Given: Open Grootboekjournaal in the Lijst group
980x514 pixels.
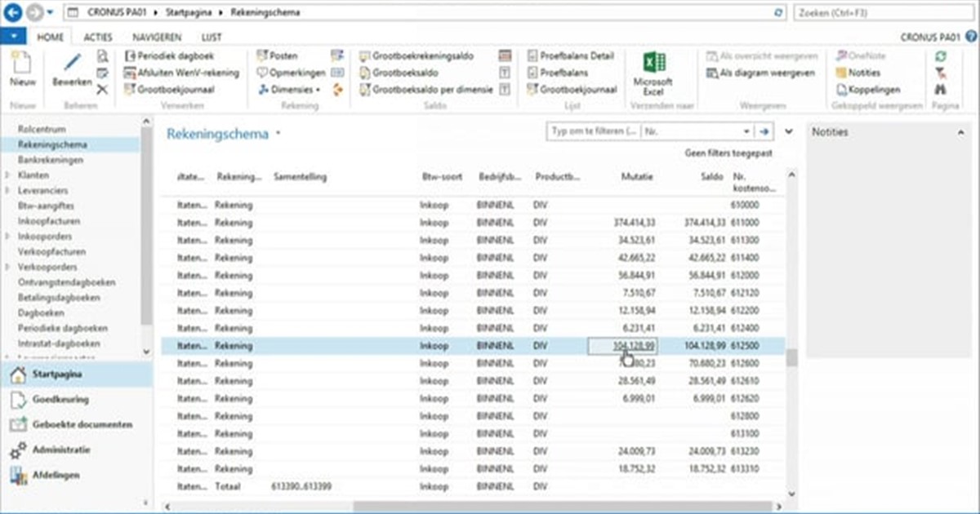Looking at the screenshot, I should 572,90.
